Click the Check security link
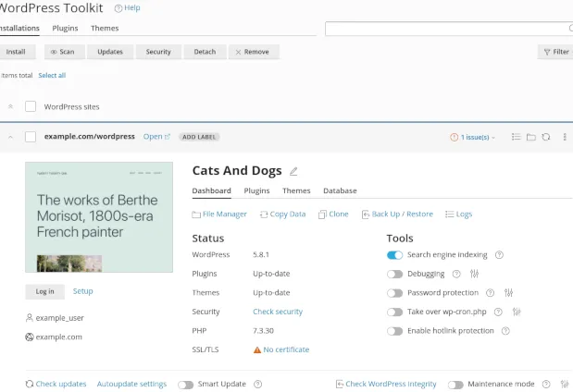The width and height of the screenshot is (573, 392). [x=278, y=312]
